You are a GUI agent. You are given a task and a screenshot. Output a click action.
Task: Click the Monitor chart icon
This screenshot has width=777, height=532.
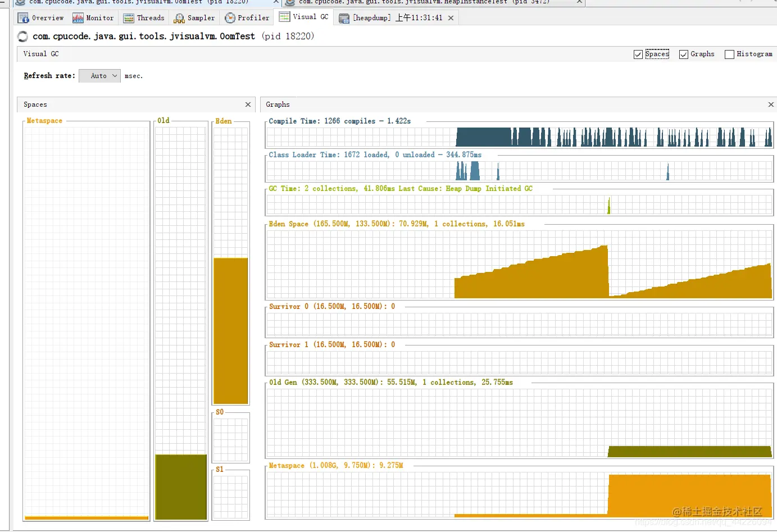[x=78, y=18]
